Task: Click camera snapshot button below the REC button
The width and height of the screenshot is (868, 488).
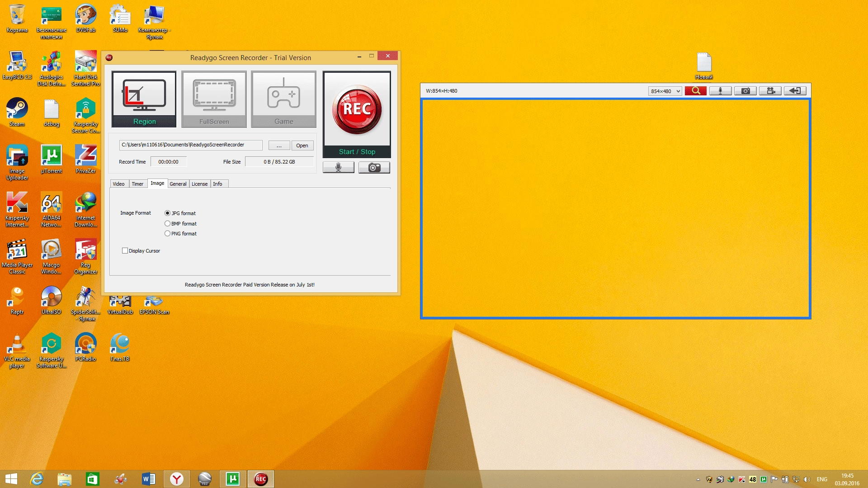Action: [x=374, y=168]
